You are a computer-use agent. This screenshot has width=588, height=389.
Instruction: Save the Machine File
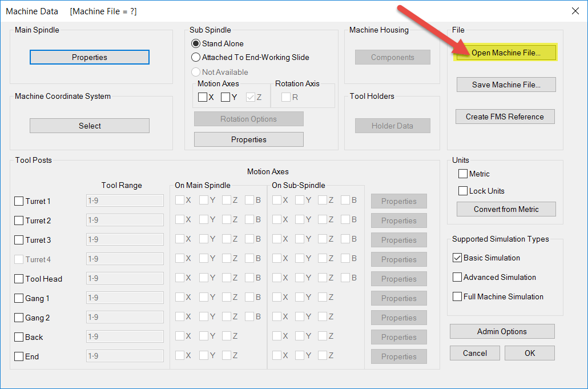pos(506,84)
